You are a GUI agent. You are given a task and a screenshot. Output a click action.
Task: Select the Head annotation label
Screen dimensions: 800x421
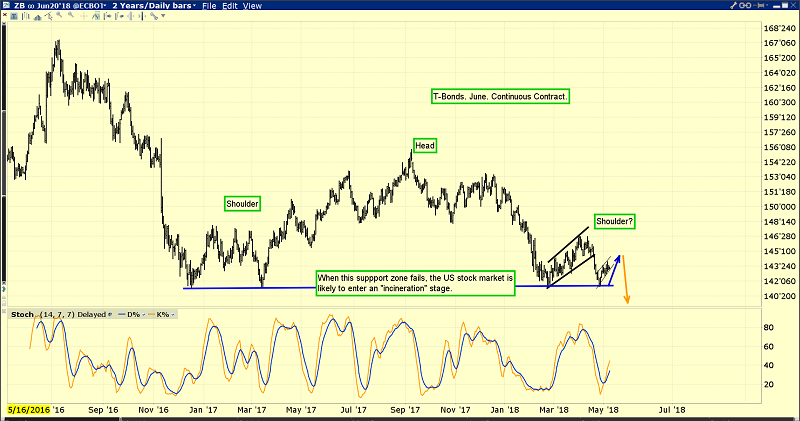tap(425, 145)
